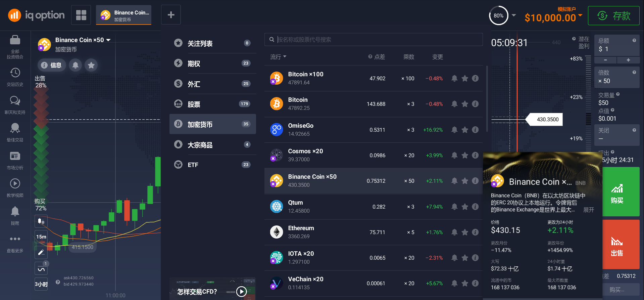
Task: Favorite Binance Coin ×50 row star
Action: pyautogui.click(x=465, y=181)
